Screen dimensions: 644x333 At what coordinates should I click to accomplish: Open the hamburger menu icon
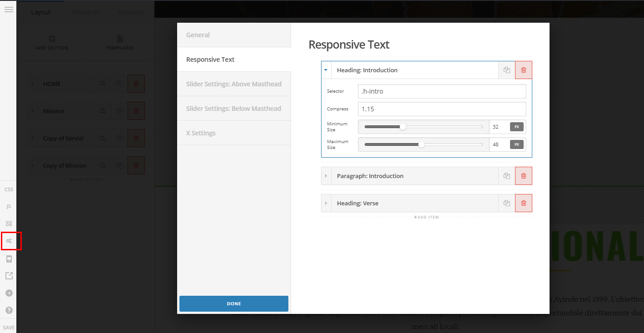click(9, 9)
